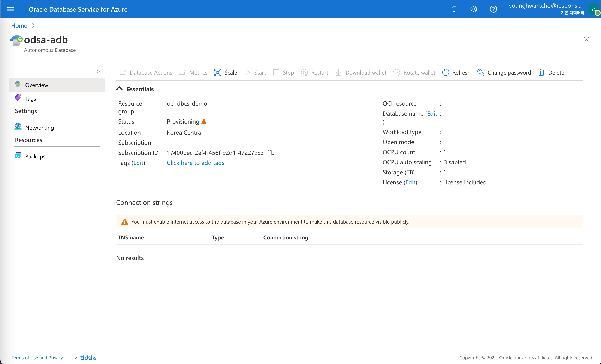Click the Refresh circular arrow icon

445,72
